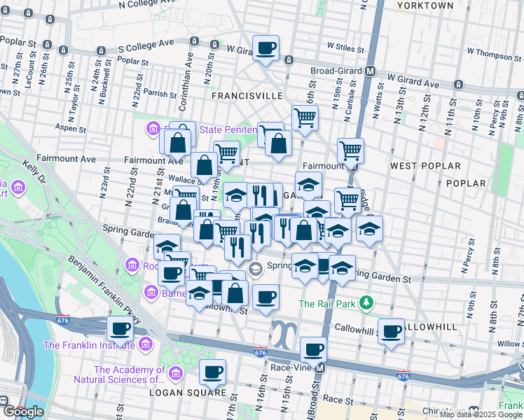The width and height of the screenshot is (524, 420).
Task: Select the rightmost graduation cap marker near Ridge Ave
Action: (x=369, y=229)
